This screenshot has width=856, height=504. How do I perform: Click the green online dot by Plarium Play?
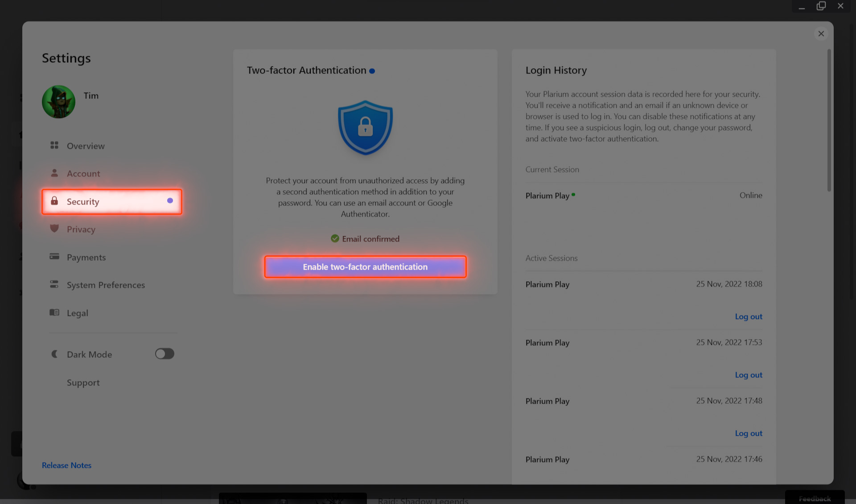(573, 194)
